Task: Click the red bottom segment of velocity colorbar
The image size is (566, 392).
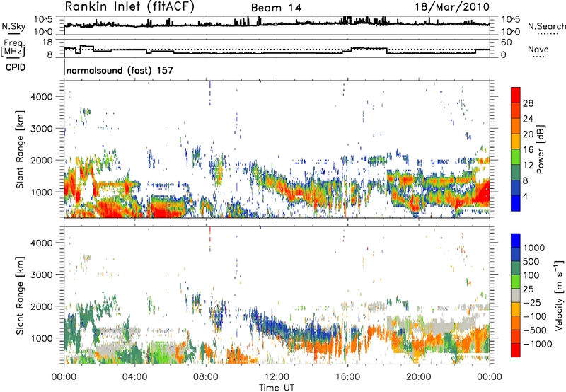Action: [x=516, y=350]
